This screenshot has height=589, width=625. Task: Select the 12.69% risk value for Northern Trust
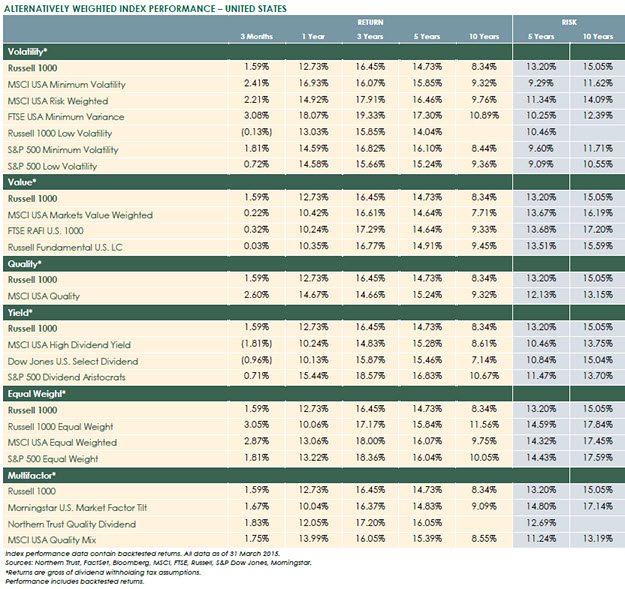pyautogui.click(x=541, y=522)
